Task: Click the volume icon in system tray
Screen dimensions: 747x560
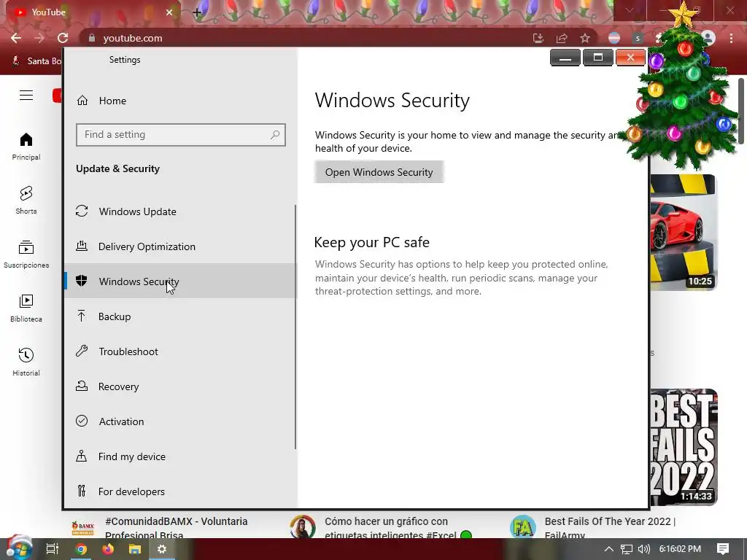Action: click(643, 549)
